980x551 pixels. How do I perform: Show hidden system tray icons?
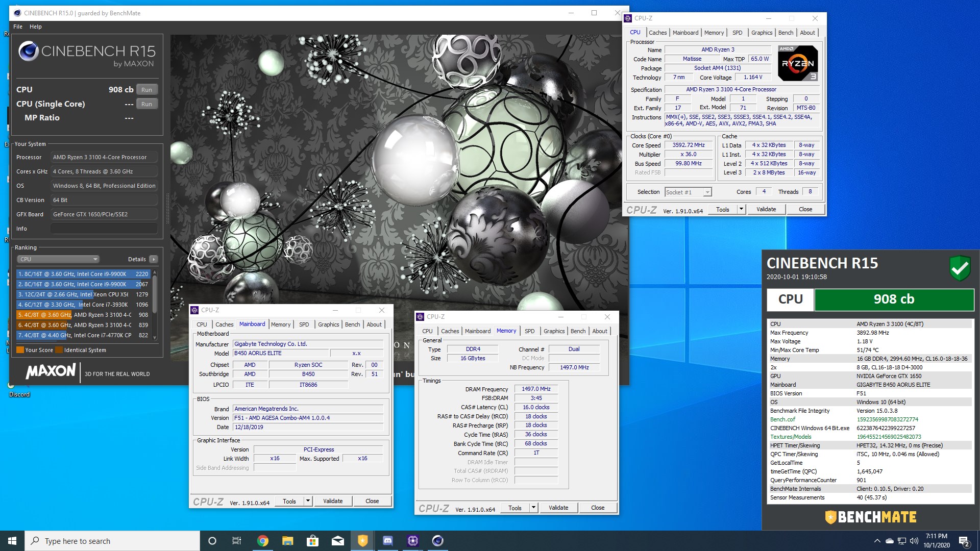coord(877,541)
